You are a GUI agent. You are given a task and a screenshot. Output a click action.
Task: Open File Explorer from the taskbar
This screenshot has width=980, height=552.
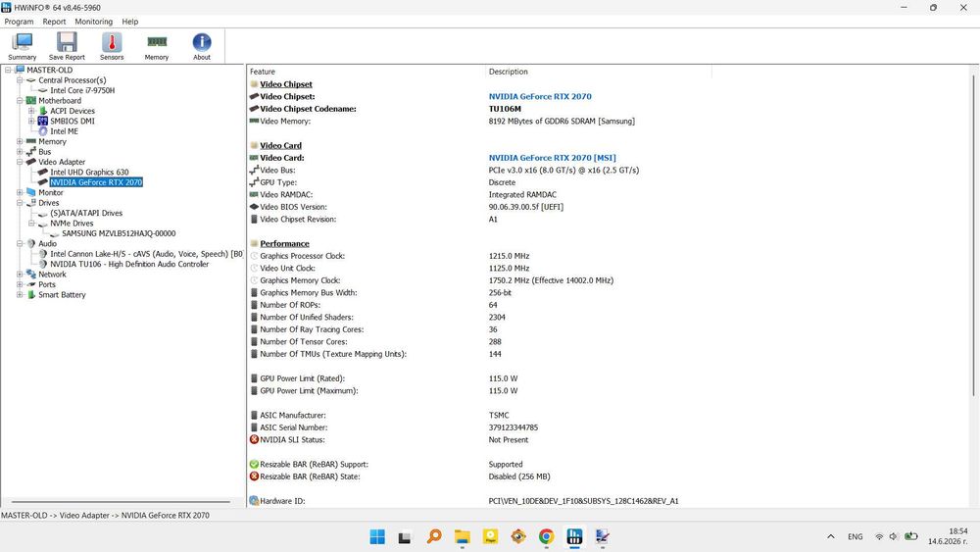tap(463, 536)
